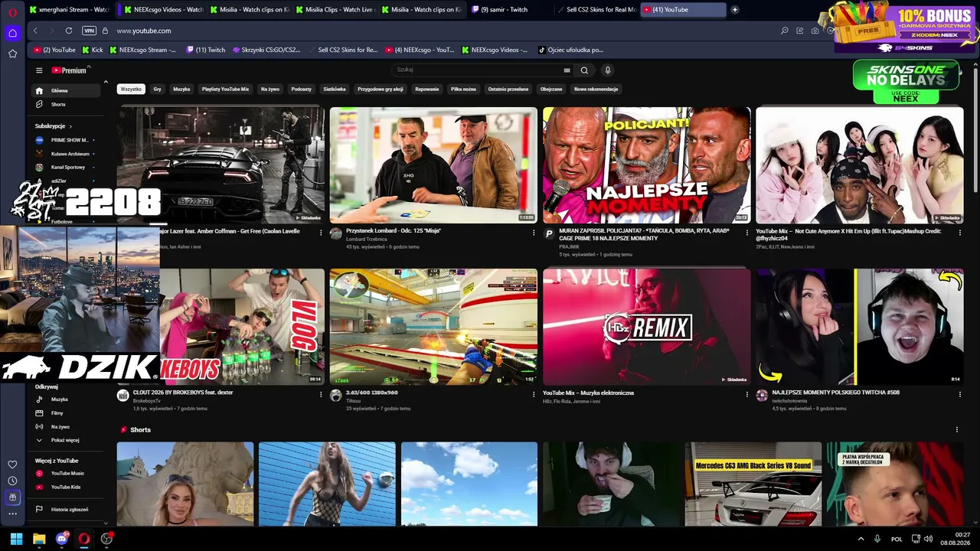This screenshot has width=980, height=551.
Task: Open three-dot menu for CLOUT 2026 video
Action: 321,395
